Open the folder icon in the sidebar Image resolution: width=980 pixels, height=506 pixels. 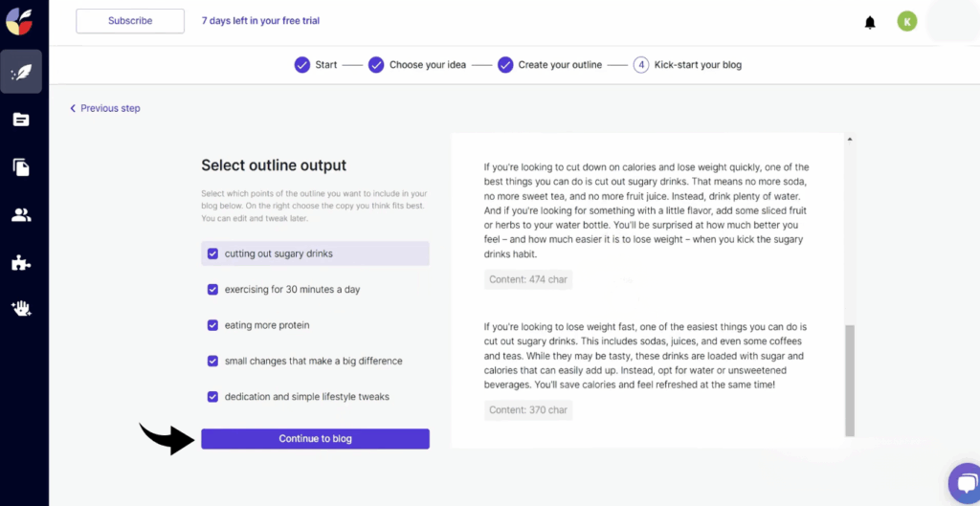[x=20, y=120]
